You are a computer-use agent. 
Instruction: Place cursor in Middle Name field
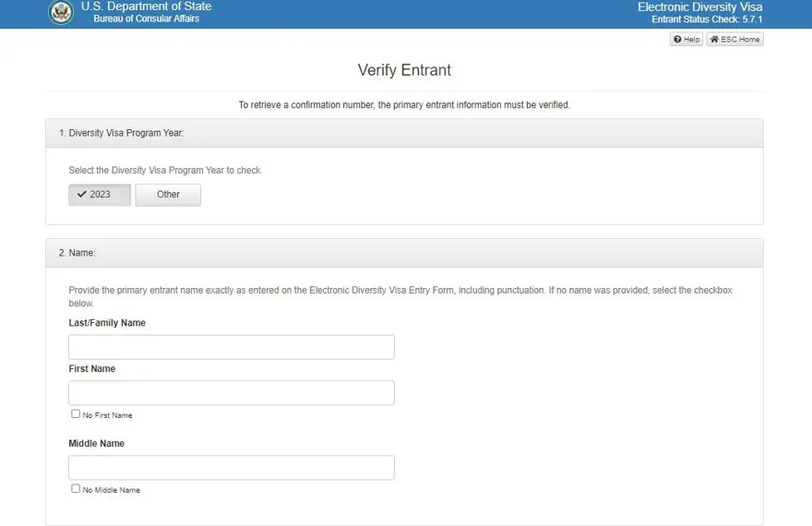[231, 468]
